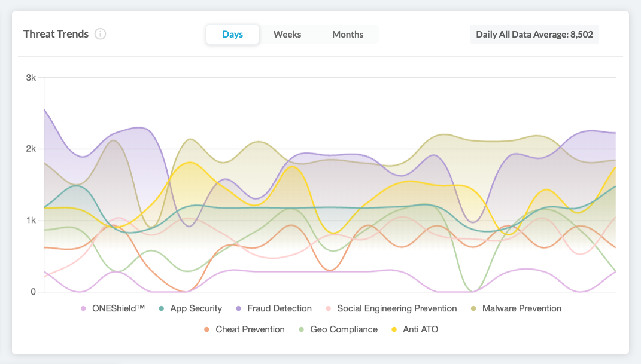
Task: Toggle App Security series visibility
Action: click(190, 308)
